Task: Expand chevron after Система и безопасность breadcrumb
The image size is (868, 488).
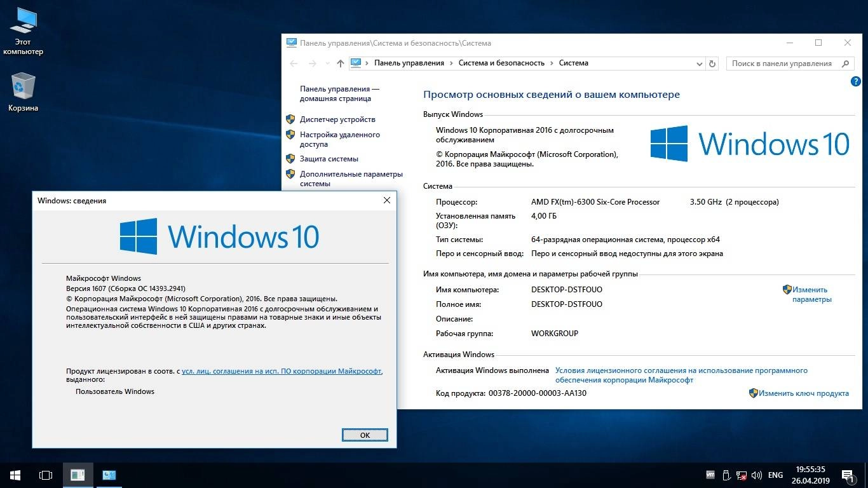Action: coord(552,63)
